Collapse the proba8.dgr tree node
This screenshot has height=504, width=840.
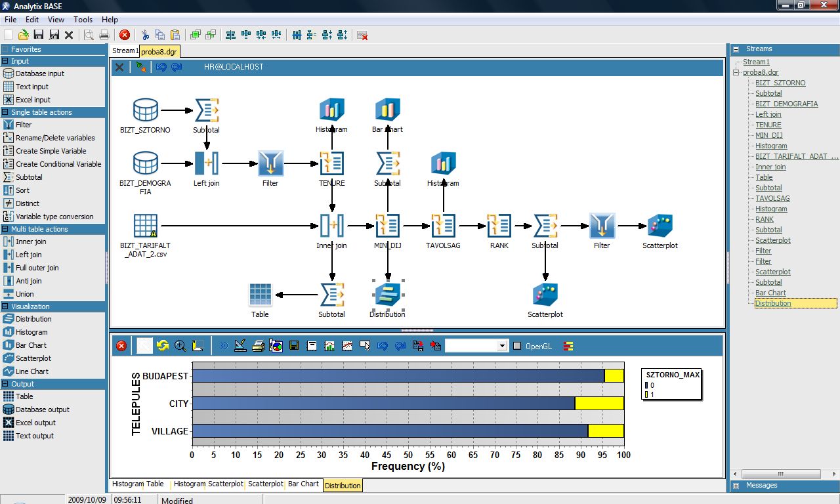(736, 72)
